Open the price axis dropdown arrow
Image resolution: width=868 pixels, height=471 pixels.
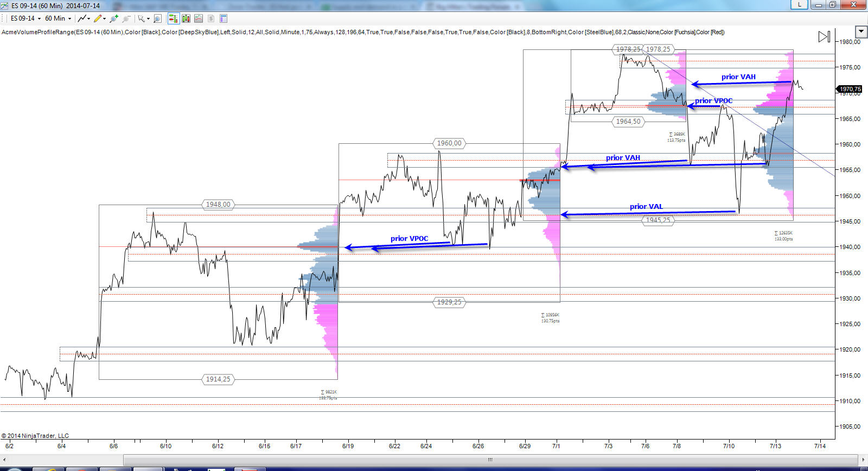pyautogui.click(x=861, y=31)
